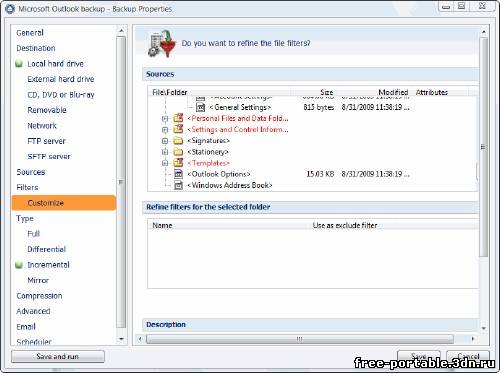The height and width of the screenshot is (373, 500).
Task: Select Removable destination
Action: coord(47,110)
